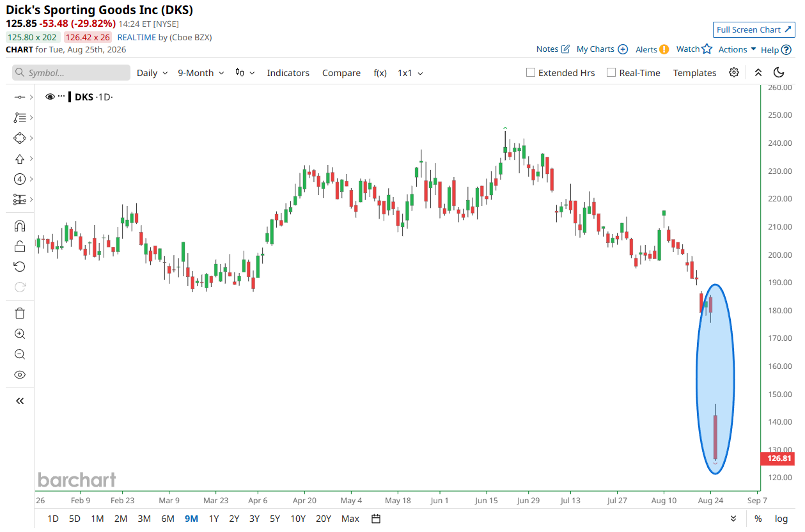This screenshot has height=532, width=805.
Task: Open DKS series more options dots
Action: pos(61,97)
